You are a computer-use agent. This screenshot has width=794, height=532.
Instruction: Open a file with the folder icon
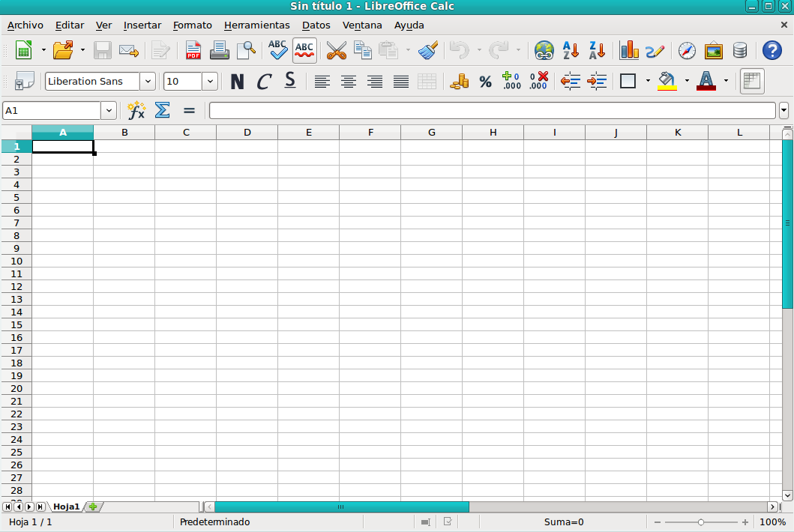(63, 50)
